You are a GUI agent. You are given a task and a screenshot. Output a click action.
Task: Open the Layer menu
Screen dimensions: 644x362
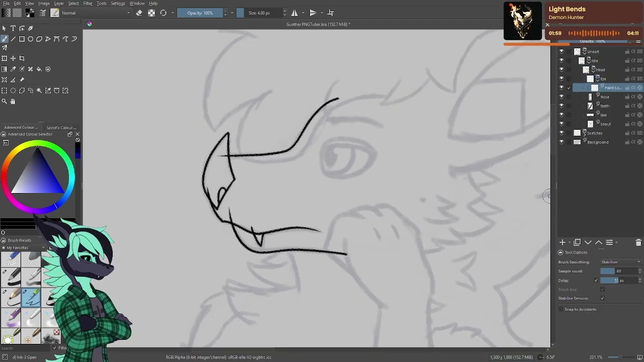59,4
